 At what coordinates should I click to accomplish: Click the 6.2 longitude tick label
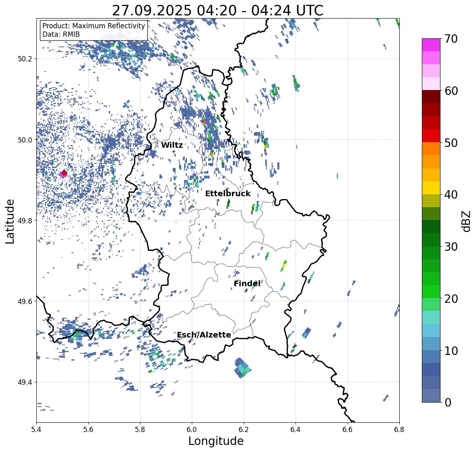click(x=244, y=429)
